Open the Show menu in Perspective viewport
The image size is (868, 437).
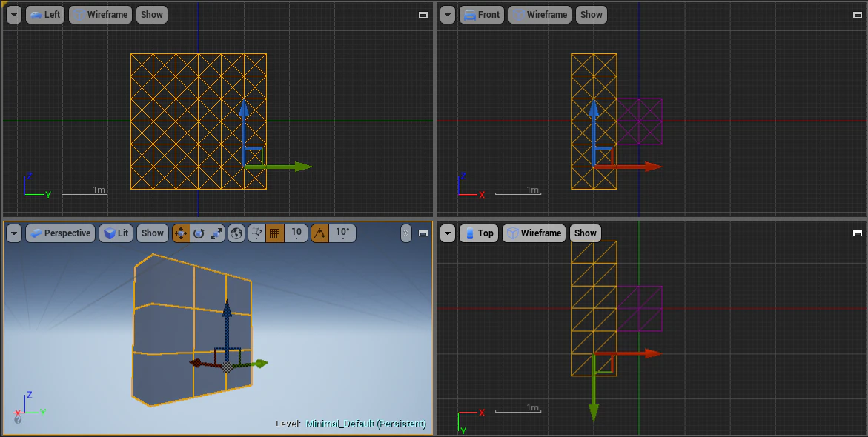(152, 233)
